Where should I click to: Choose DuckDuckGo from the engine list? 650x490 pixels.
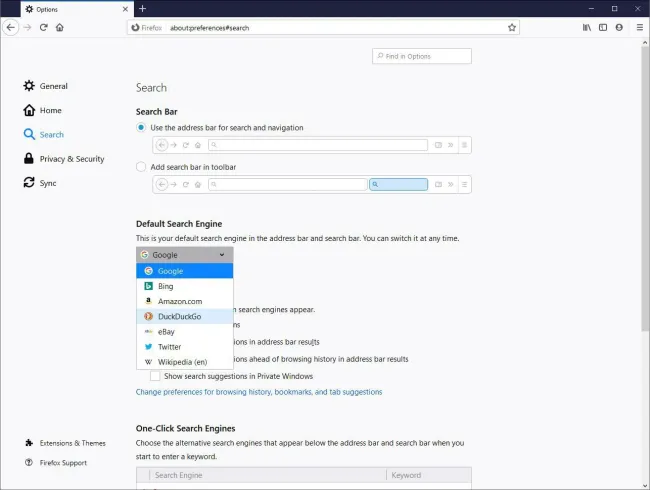pyautogui.click(x=179, y=316)
